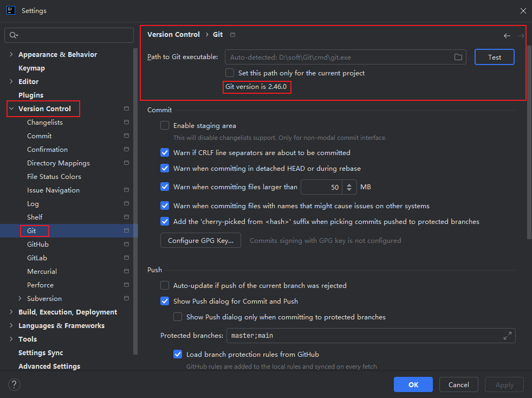Click the project icon on Directory Mappings row
Screen dimensions: 532x398
coord(127,163)
